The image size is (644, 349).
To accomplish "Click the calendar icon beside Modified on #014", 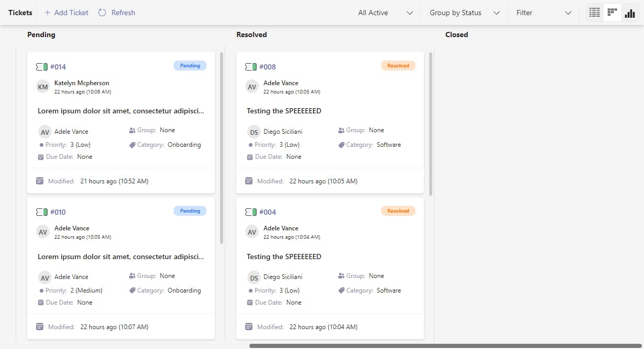I will (x=40, y=181).
